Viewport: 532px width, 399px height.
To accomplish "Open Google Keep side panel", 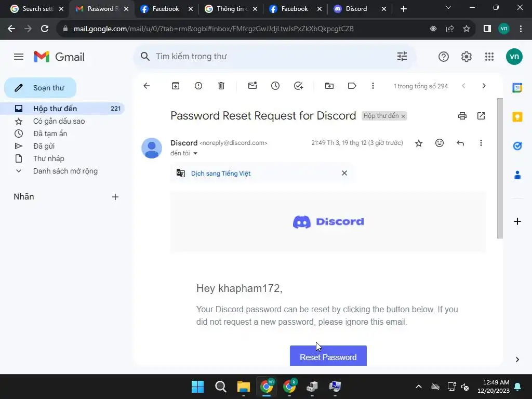I will tap(517, 117).
